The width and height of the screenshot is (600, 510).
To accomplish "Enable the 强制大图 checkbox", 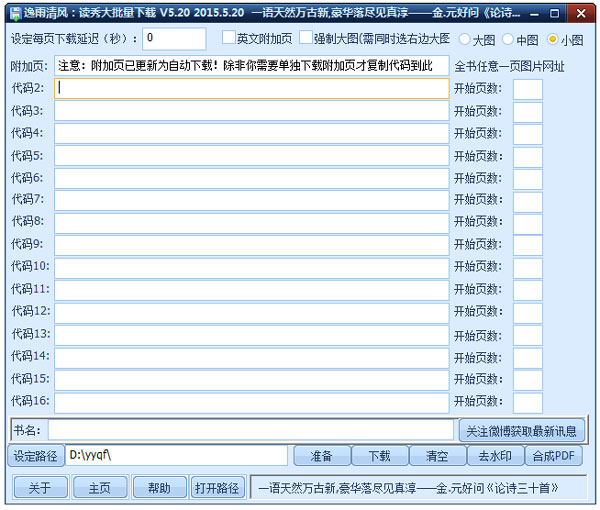I will coord(306,37).
